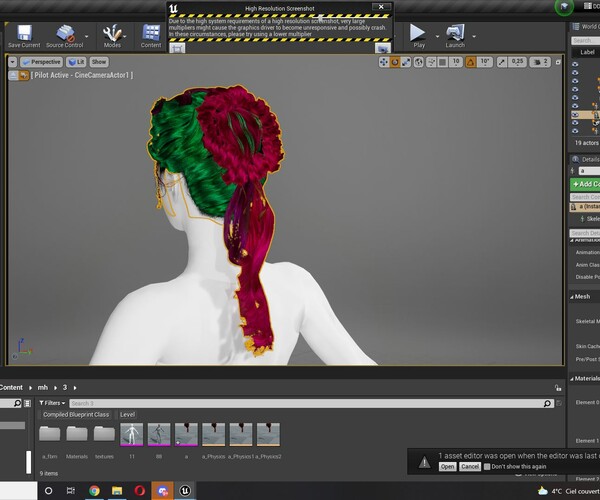Click take screenshot icon in screenshot dialog

383,48
